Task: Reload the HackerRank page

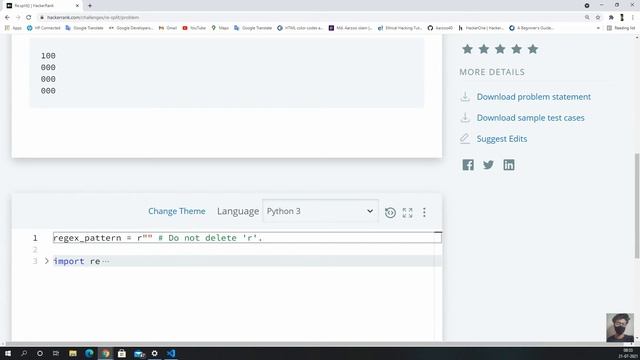Action: tap(29, 18)
